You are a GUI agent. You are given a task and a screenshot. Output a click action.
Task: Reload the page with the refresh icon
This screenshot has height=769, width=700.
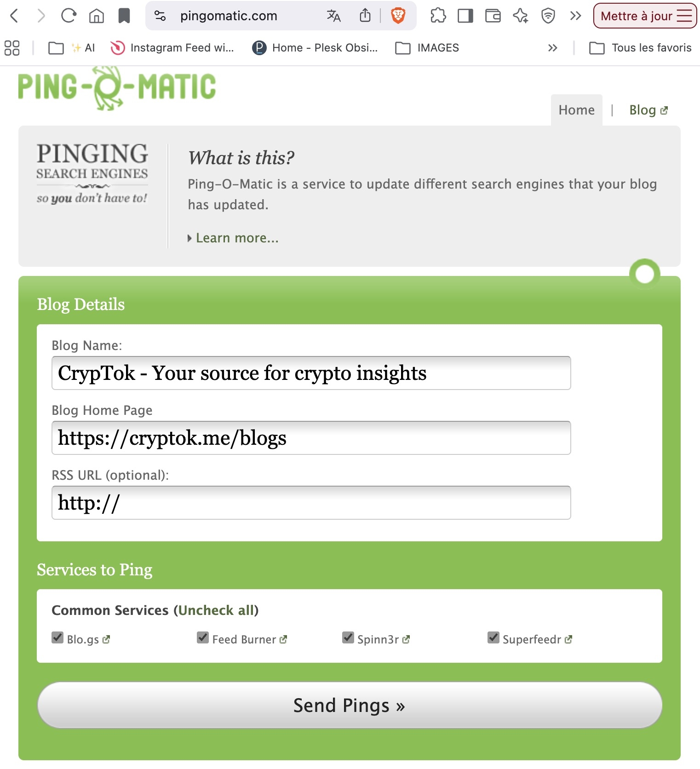point(69,16)
